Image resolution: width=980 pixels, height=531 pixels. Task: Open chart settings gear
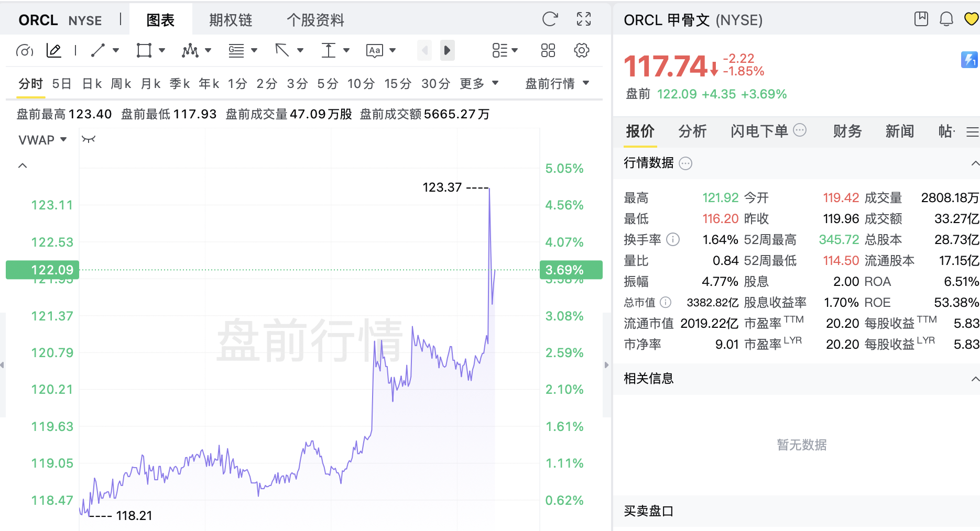click(x=581, y=50)
